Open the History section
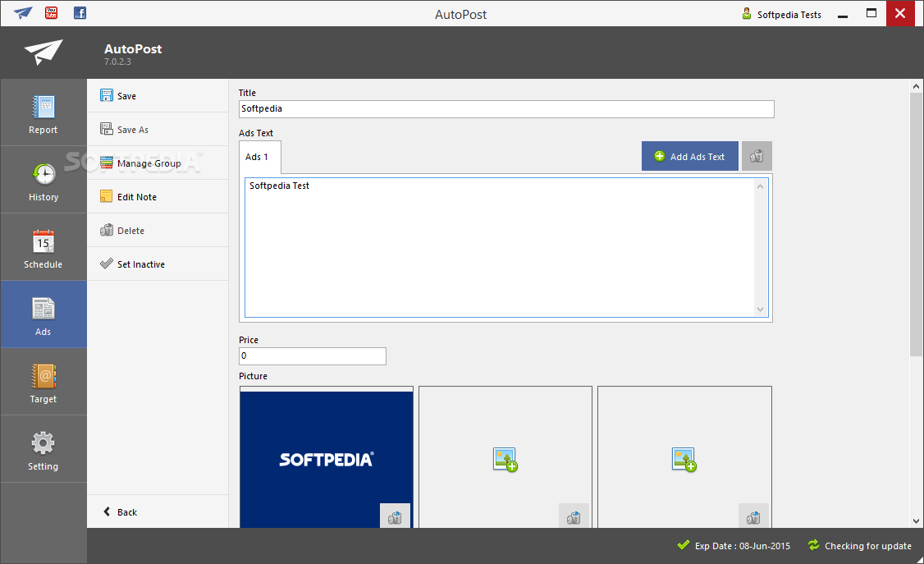Viewport: 924px width, 564px height. tap(43, 180)
